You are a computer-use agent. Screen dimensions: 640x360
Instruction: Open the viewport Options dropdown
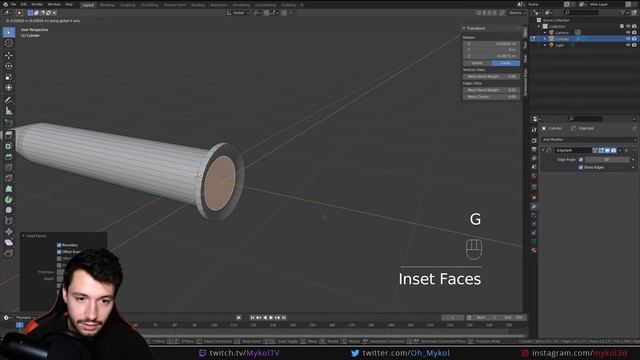pyautogui.click(x=516, y=13)
